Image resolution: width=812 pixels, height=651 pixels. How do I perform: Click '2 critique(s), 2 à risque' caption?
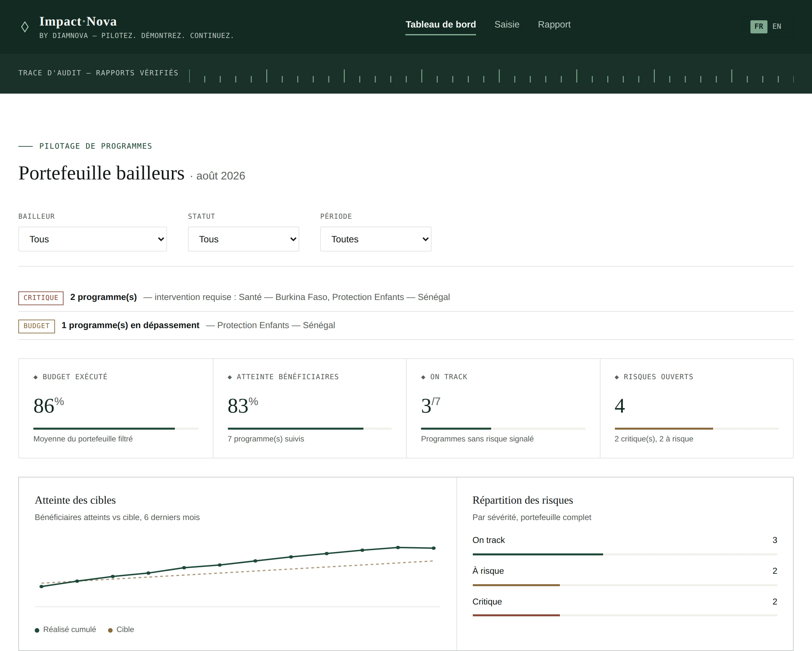point(654,439)
